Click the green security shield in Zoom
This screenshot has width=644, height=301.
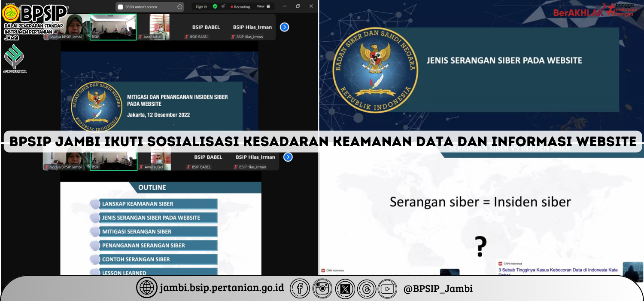(215, 6)
